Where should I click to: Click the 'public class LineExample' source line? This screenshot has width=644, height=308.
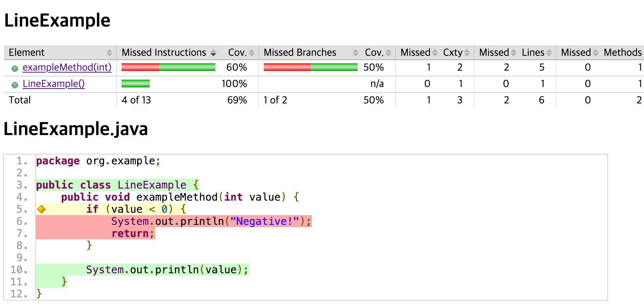(118, 185)
